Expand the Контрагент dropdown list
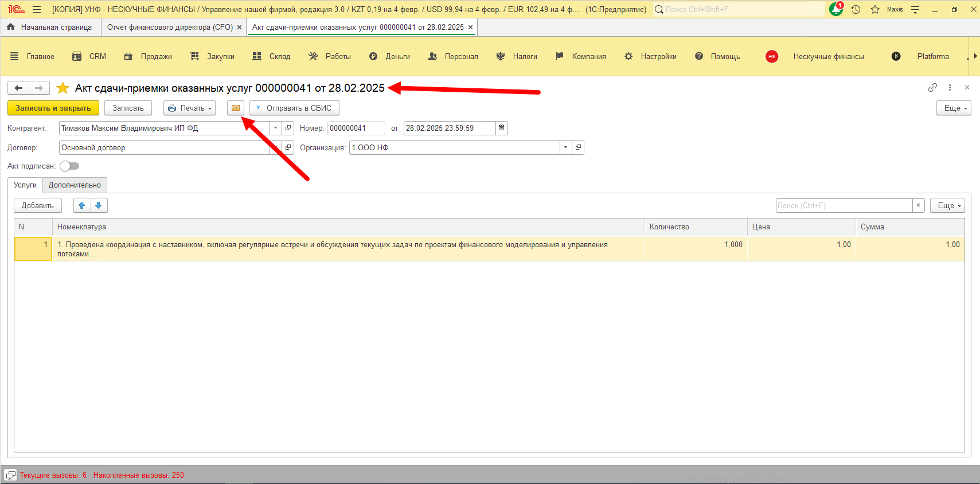The image size is (980, 484). click(x=276, y=128)
